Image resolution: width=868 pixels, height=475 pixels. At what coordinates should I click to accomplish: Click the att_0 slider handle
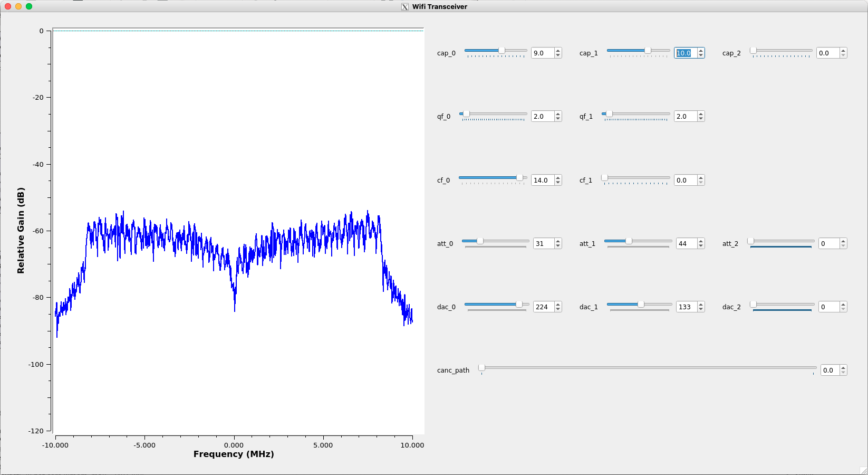(480, 241)
